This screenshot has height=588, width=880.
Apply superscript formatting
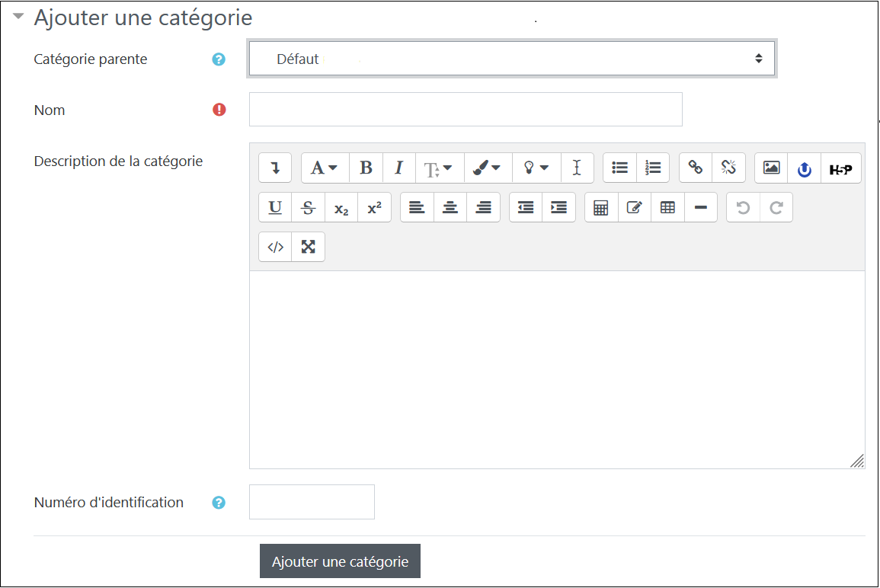373,206
